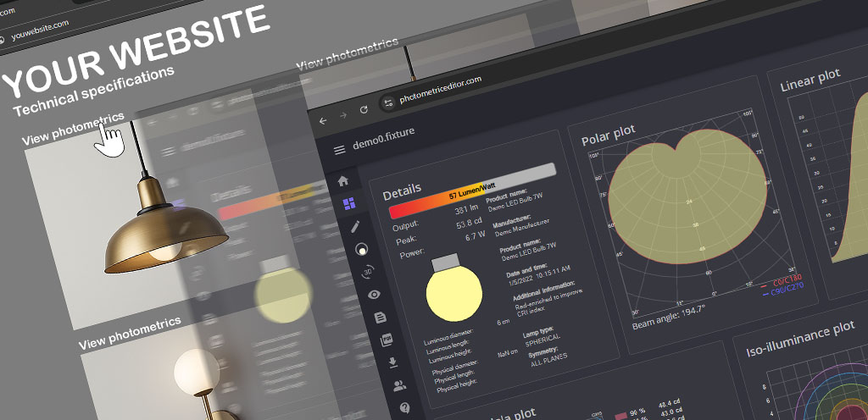Open the 3D view icon in sidebar
The height and width of the screenshot is (420, 868).
pos(368,272)
